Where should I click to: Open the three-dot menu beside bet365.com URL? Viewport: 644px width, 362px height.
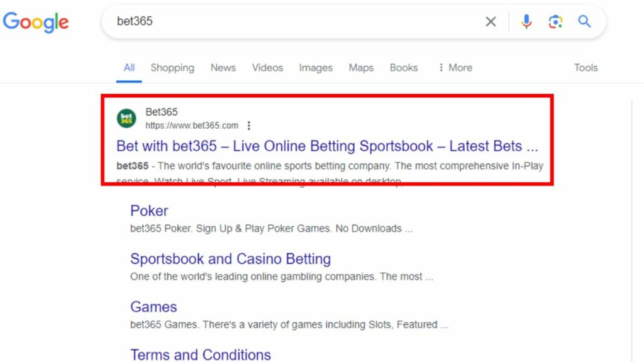point(249,126)
